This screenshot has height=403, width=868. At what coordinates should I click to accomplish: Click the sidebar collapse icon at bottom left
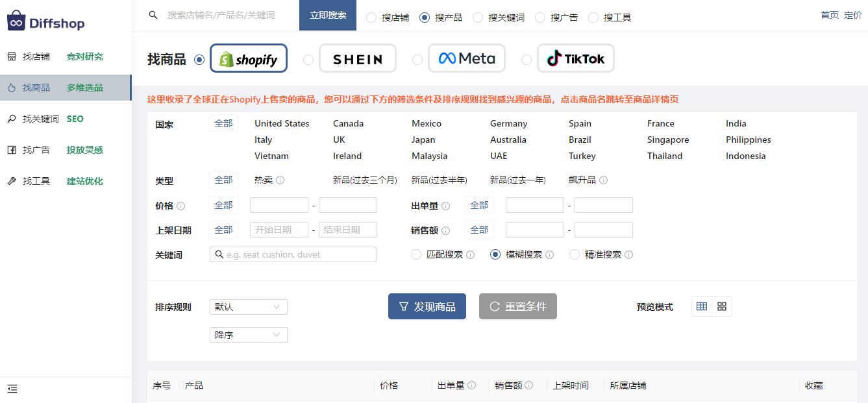point(12,389)
